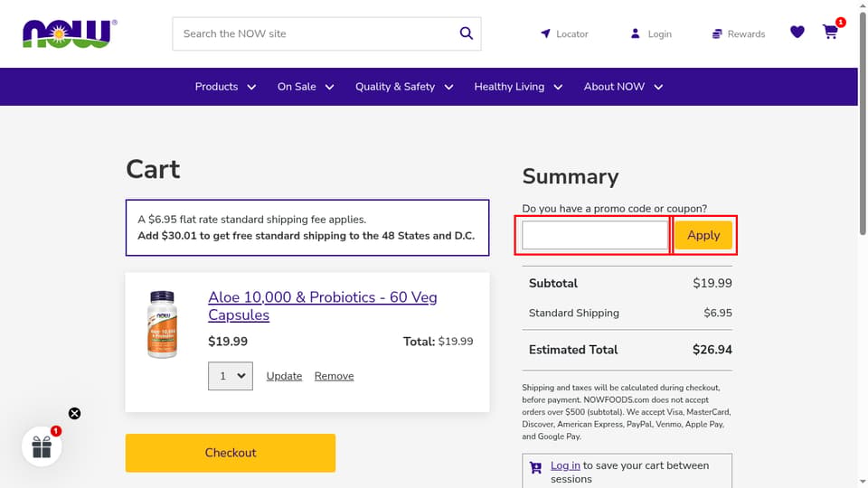Dismiss the gift widget with X
This screenshot has height=488, width=868.
click(x=75, y=413)
